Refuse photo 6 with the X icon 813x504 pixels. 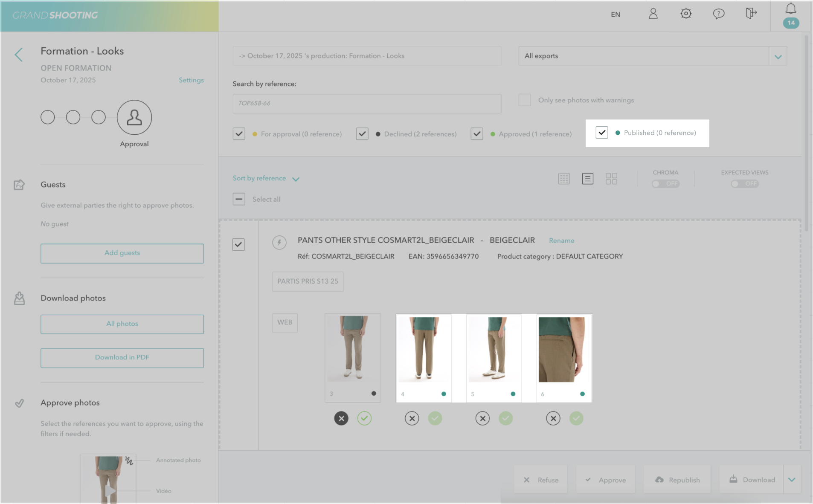[553, 418]
